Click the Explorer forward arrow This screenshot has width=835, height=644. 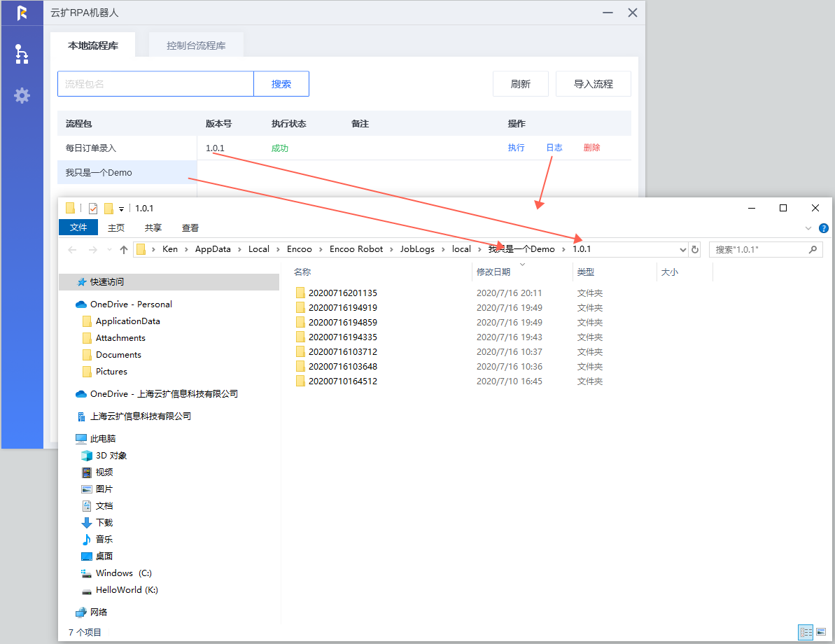92,249
